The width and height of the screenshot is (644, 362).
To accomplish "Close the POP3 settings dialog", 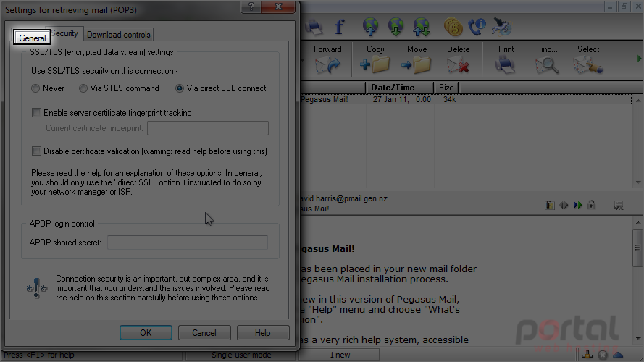I will [278, 7].
